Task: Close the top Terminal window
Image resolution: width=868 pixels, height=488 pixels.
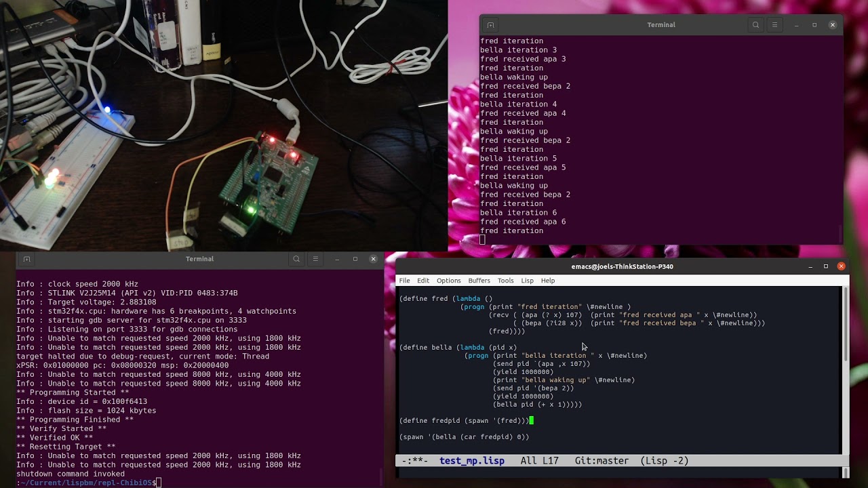Action: click(833, 25)
